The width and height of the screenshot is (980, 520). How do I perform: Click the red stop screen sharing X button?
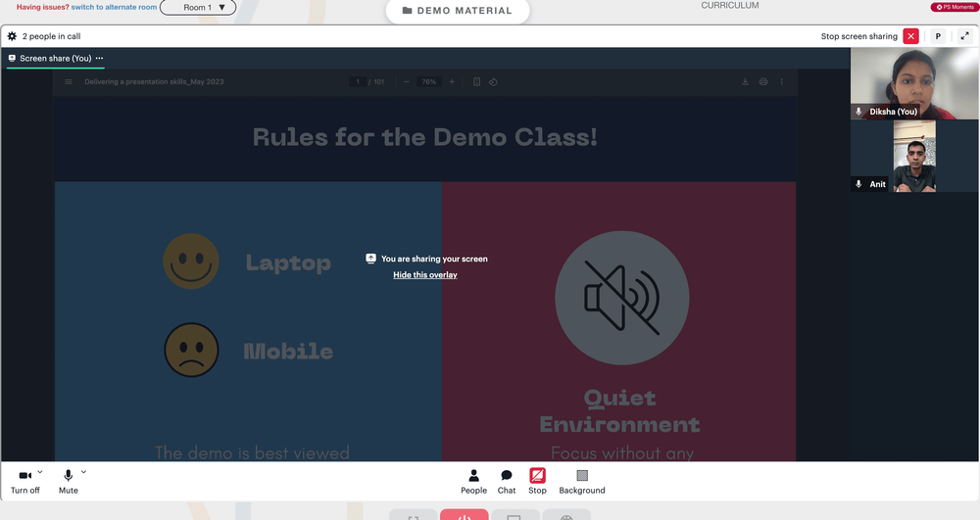[x=910, y=36]
